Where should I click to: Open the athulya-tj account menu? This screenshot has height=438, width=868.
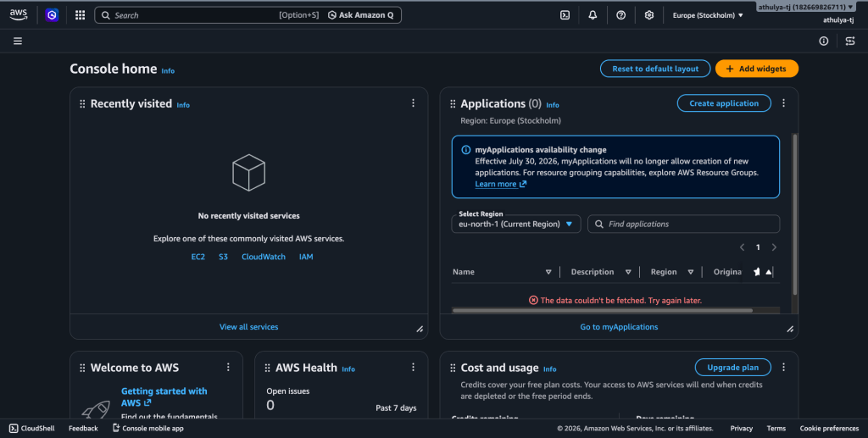[805, 7]
